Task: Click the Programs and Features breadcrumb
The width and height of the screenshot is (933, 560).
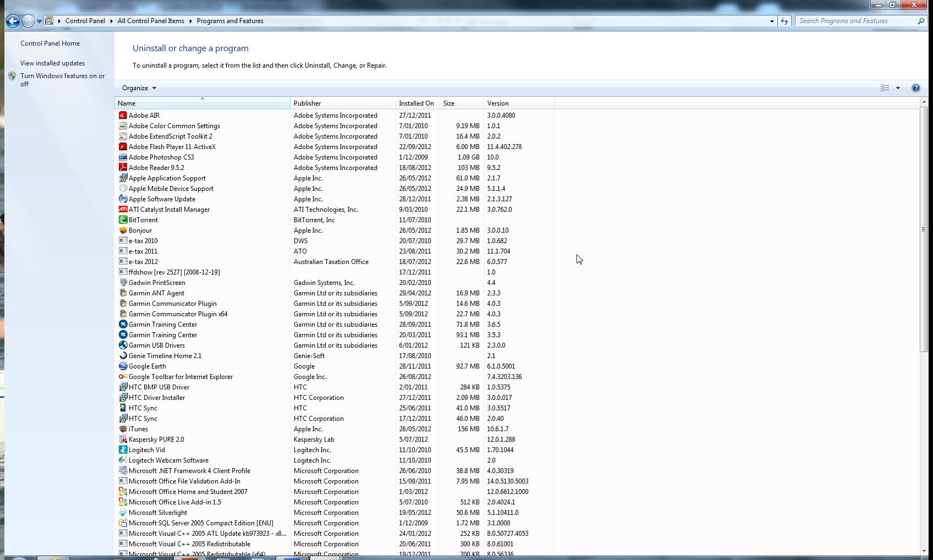Action: (x=230, y=21)
